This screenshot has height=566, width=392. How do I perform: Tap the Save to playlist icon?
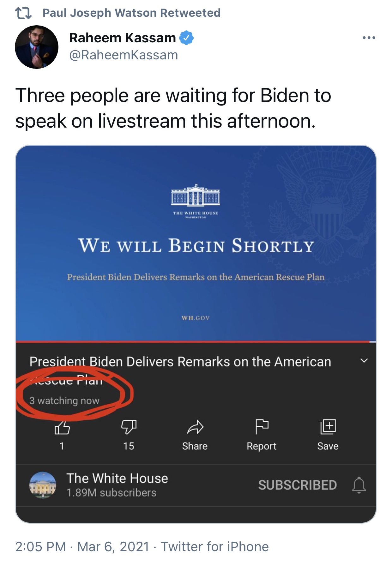pos(328,426)
